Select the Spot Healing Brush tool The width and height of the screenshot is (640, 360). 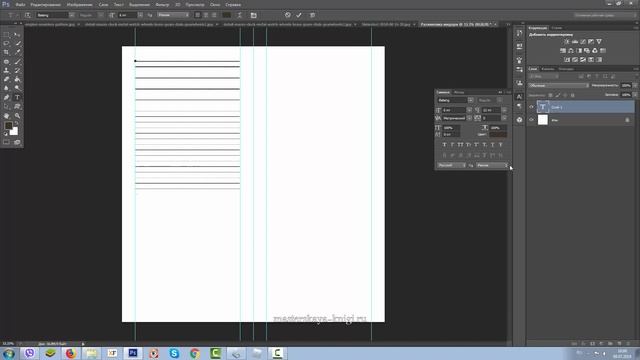[x=6, y=62]
